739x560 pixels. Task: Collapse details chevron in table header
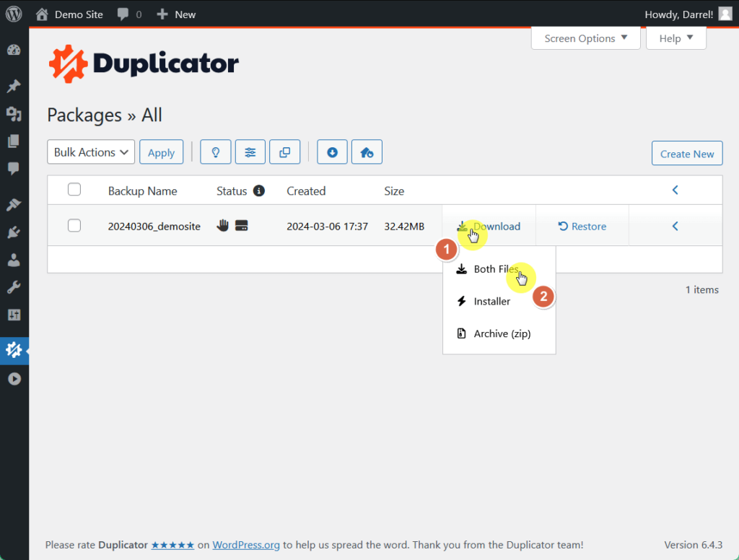(x=675, y=190)
